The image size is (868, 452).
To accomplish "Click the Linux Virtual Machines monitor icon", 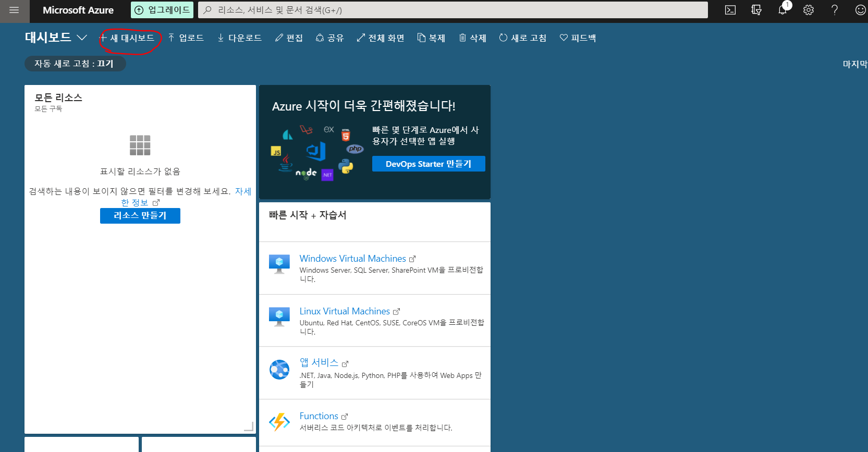I will pos(279,316).
